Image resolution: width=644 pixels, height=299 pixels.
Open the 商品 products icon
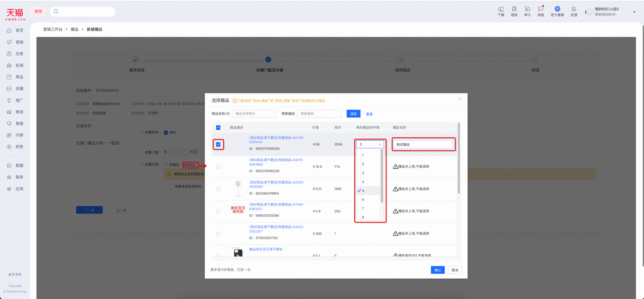(x=9, y=77)
